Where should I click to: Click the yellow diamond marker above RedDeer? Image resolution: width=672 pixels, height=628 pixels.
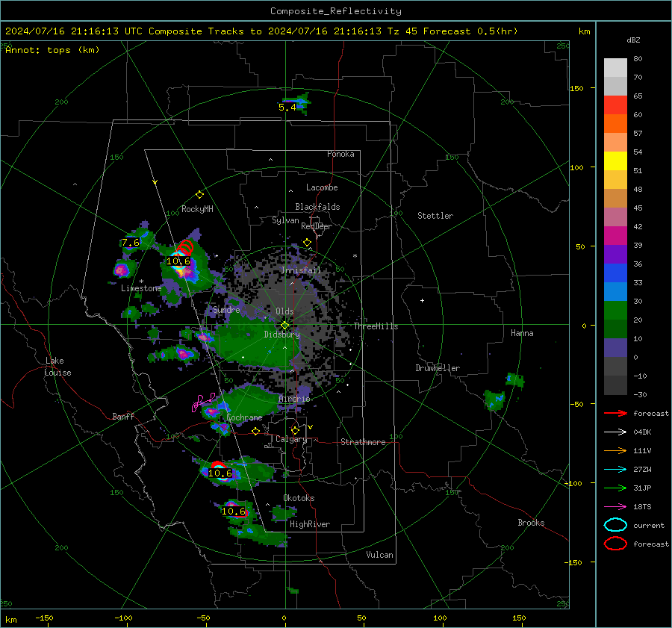(307, 243)
